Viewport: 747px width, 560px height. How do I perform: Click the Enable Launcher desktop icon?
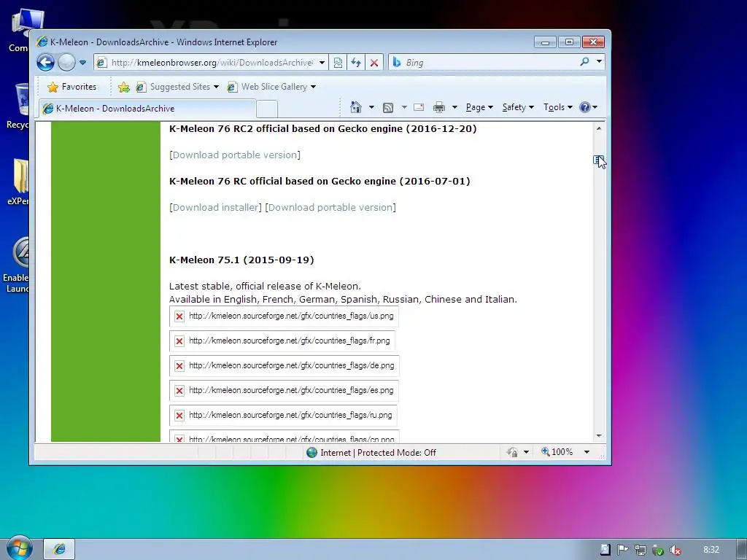click(18, 265)
